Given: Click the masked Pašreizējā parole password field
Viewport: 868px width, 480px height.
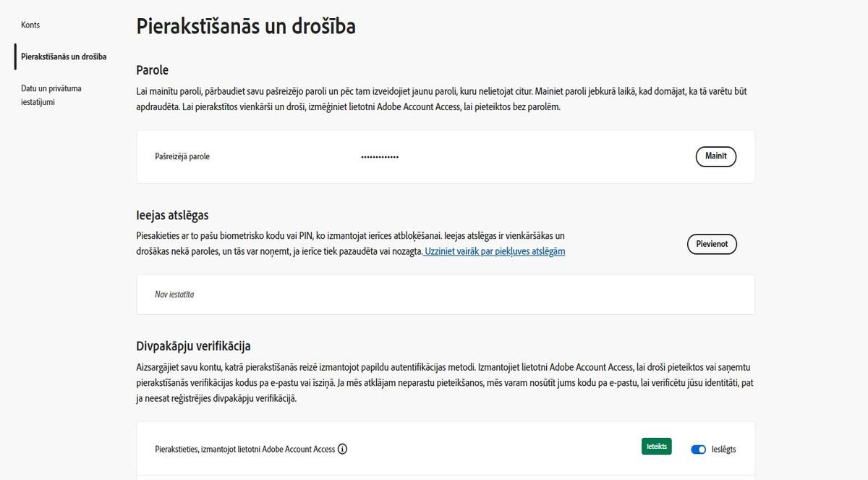Looking at the screenshot, I should (379, 156).
